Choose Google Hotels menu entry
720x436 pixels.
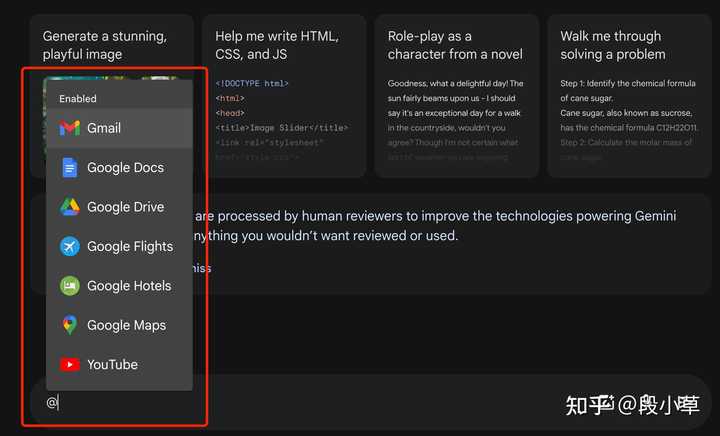119,286
